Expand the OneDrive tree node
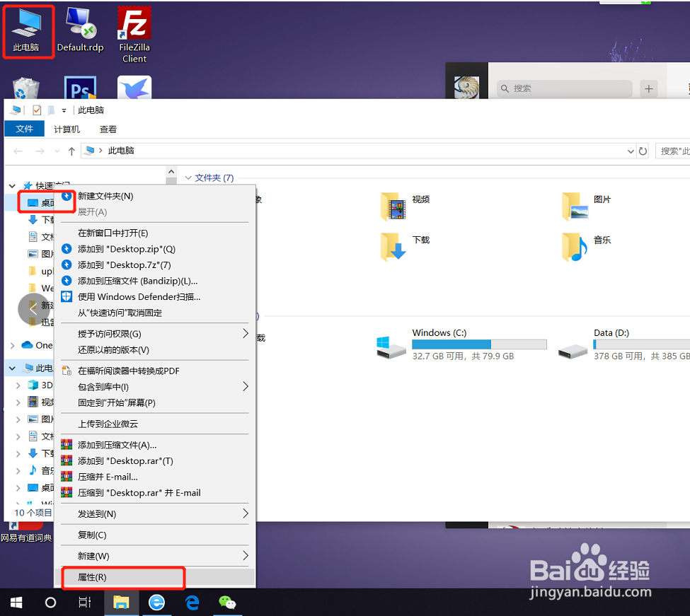Image resolution: width=690 pixels, height=616 pixels. click(12, 346)
